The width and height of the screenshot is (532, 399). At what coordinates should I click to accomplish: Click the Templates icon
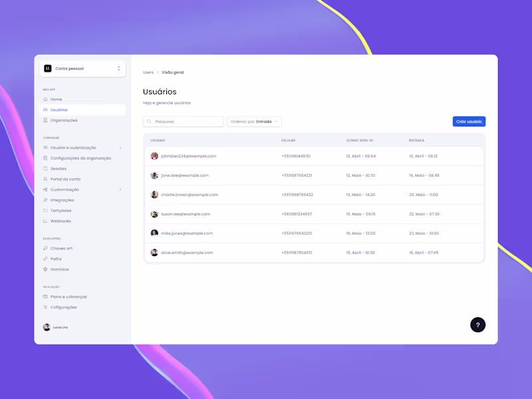pyautogui.click(x=46, y=210)
